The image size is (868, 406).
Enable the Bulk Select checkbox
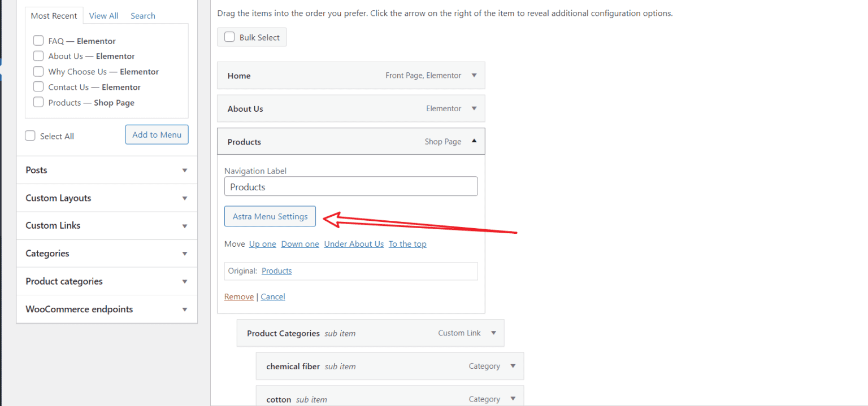(230, 37)
